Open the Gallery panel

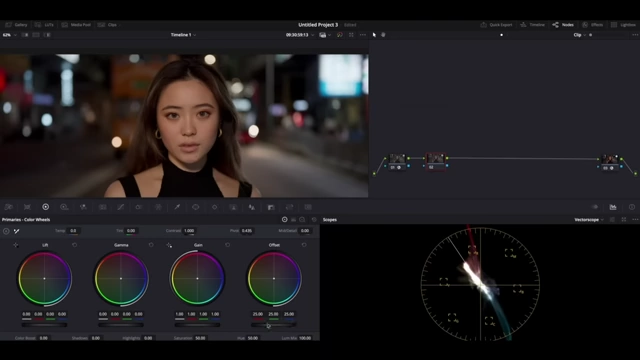click(x=16, y=25)
